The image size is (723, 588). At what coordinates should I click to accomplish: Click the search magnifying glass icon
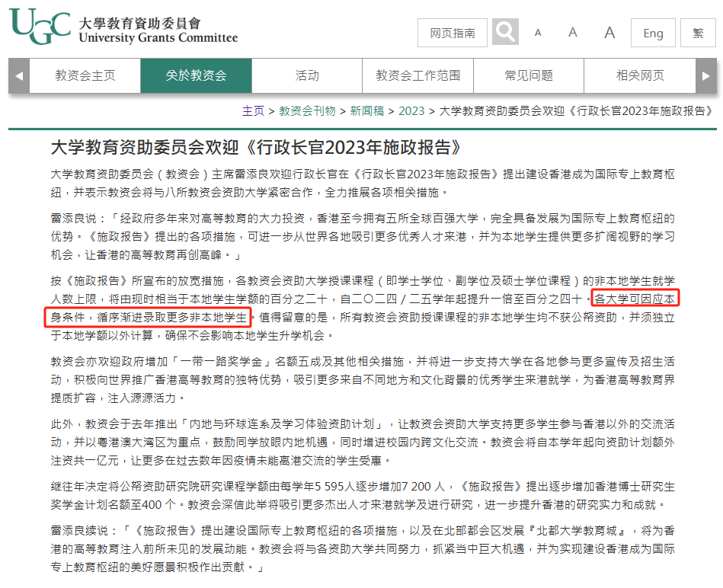(504, 32)
